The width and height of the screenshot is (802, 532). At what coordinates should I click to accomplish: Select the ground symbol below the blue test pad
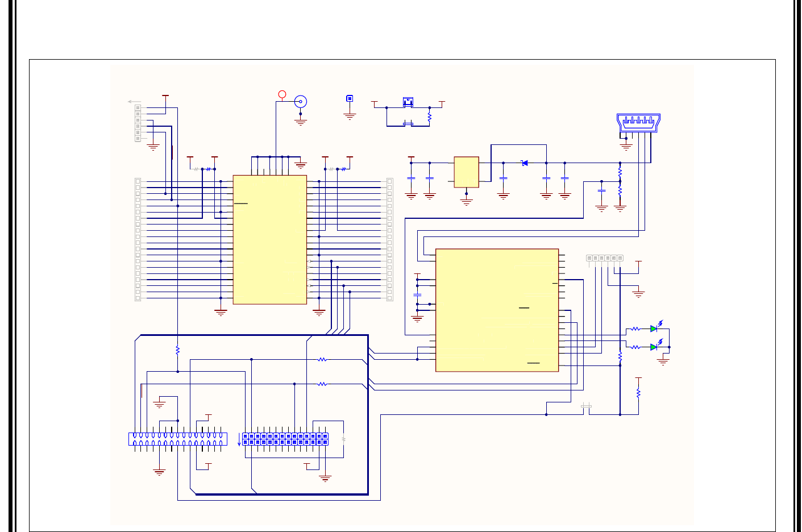coord(350,116)
